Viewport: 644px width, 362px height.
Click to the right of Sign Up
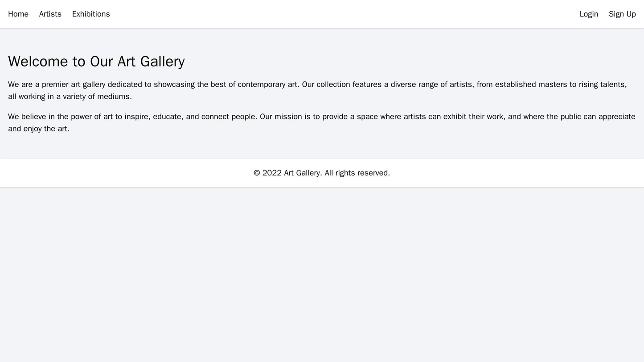pos(640,14)
